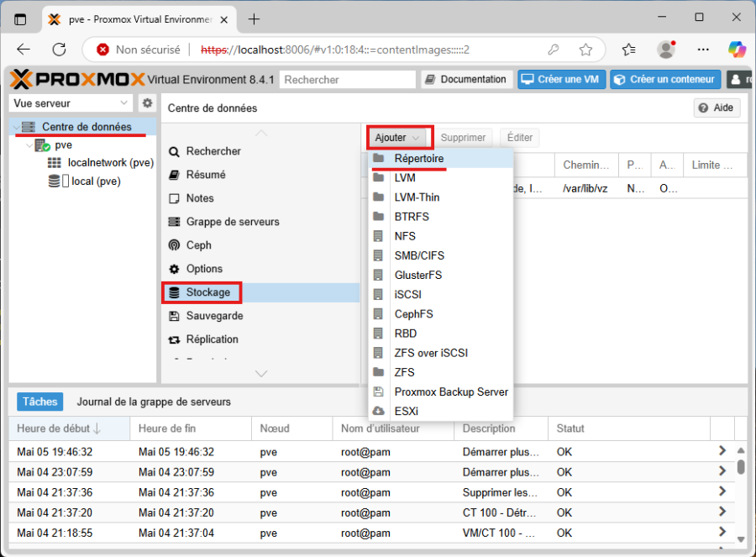Select localnetwork (pve) tree item
The height and width of the screenshot is (557, 756).
[83, 162]
